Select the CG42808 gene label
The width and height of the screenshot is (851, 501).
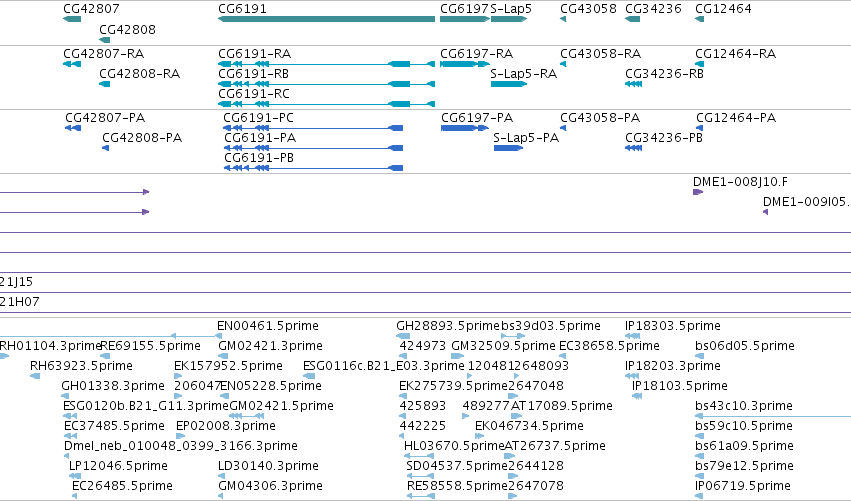point(127,29)
